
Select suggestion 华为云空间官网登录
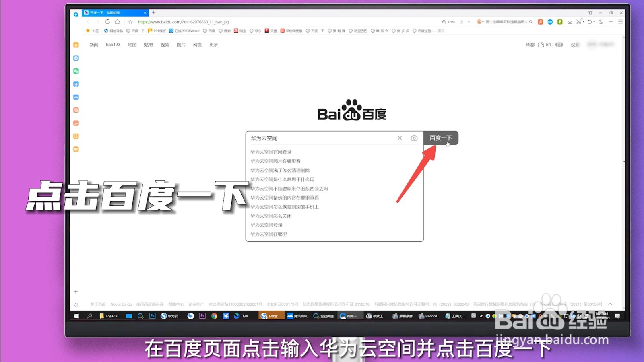pyautogui.click(x=271, y=152)
